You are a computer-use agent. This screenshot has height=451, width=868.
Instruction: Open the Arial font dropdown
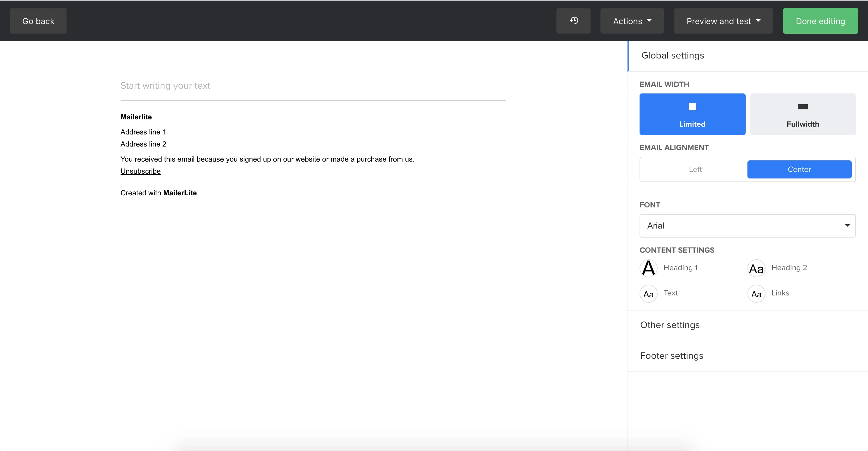[747, 225]
